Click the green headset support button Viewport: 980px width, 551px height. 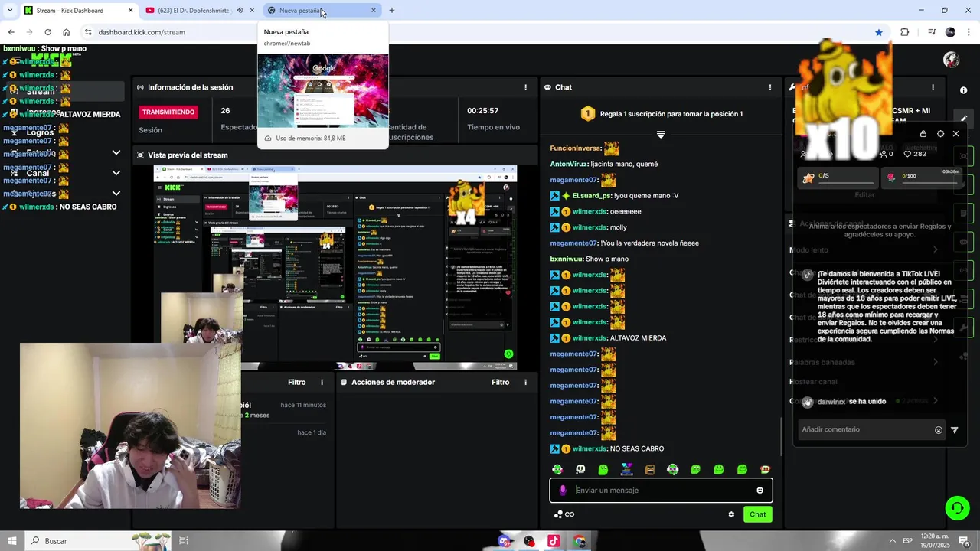tap(956, 507)
